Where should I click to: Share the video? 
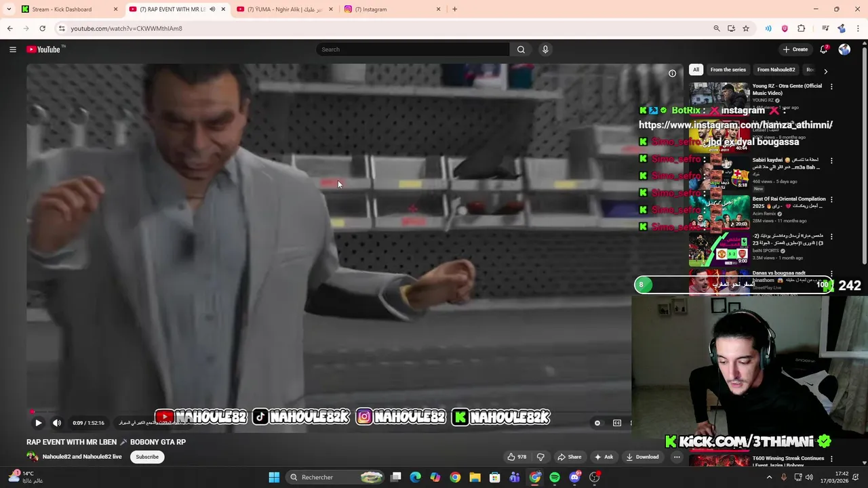pyautogui.click(x=570, y=457)
